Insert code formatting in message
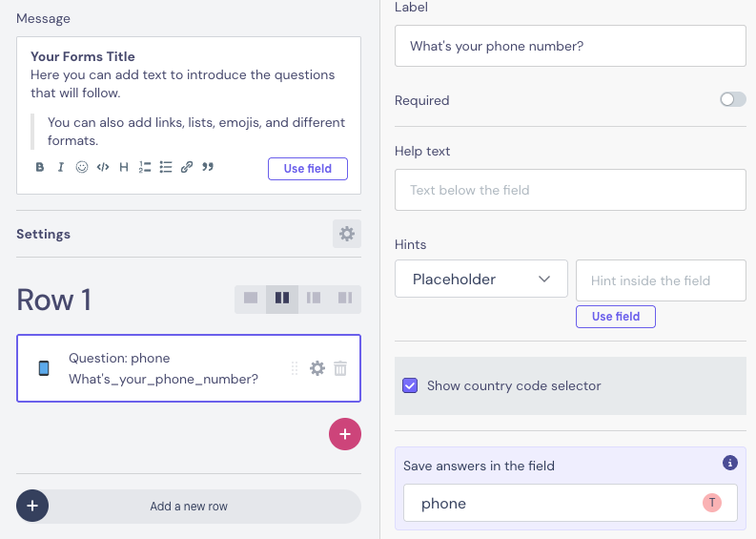 coord(103,168)
